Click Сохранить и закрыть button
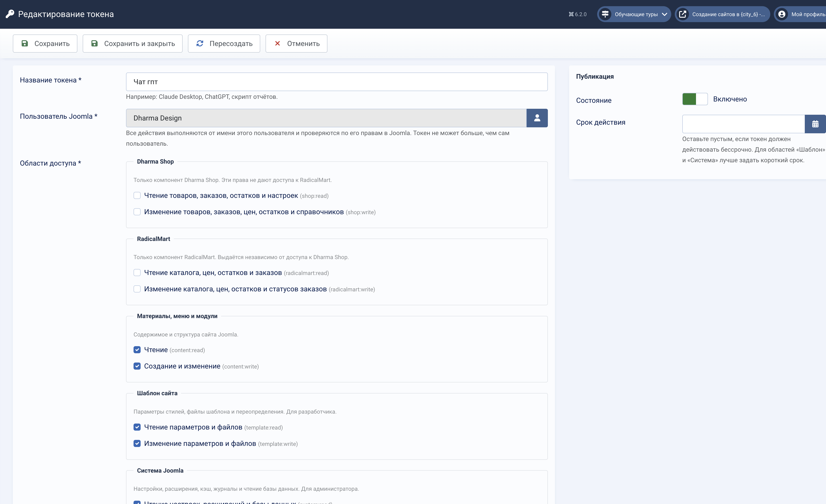 [132, 44]
